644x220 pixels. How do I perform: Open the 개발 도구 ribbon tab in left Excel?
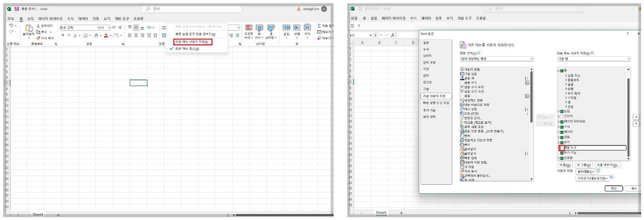(x=122, y=18)
